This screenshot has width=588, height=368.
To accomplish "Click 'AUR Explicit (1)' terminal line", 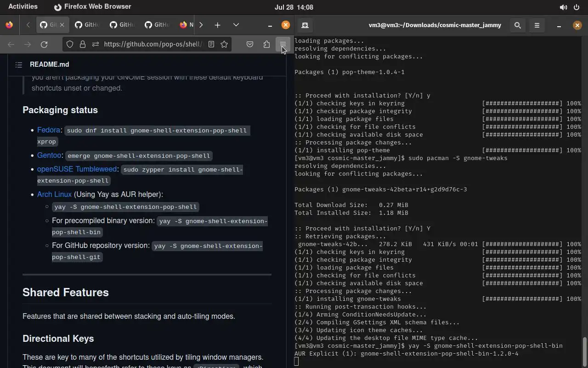I will (407, 354).
